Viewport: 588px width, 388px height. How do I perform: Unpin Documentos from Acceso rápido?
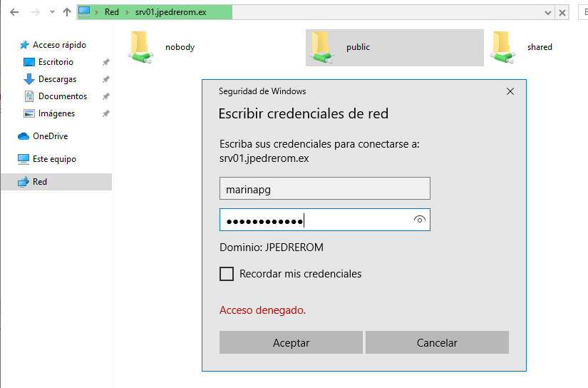(105, 96)
